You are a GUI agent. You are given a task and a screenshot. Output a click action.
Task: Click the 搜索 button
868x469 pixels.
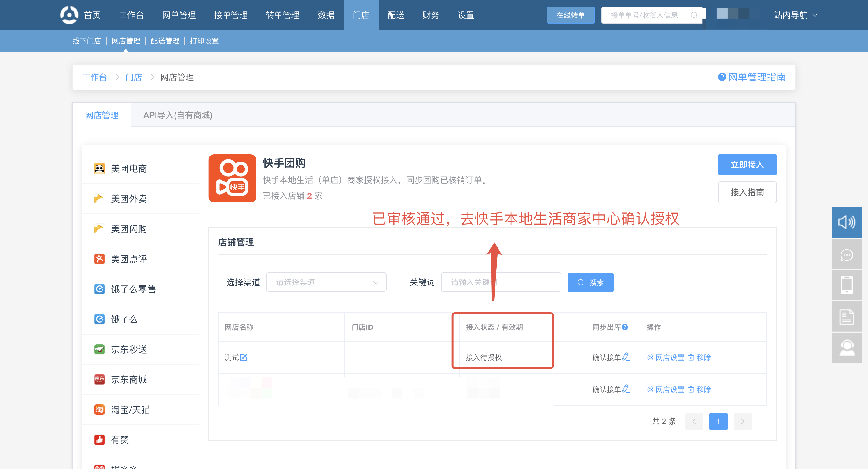[590, 282]
